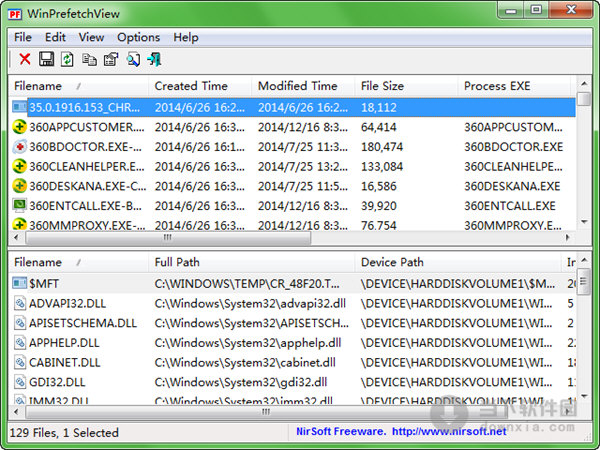Click process name 360DESKANA.EXE

(512, 186)
